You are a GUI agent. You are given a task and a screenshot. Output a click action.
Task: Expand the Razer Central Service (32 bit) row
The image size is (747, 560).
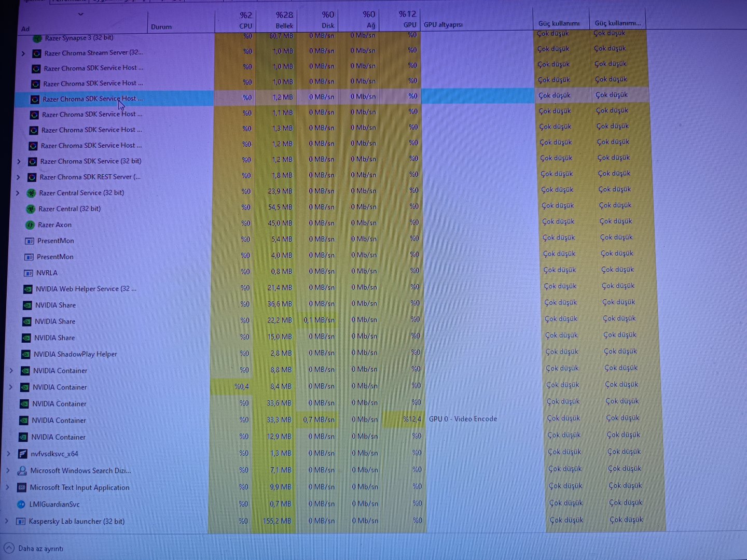[x=18, y=193]
